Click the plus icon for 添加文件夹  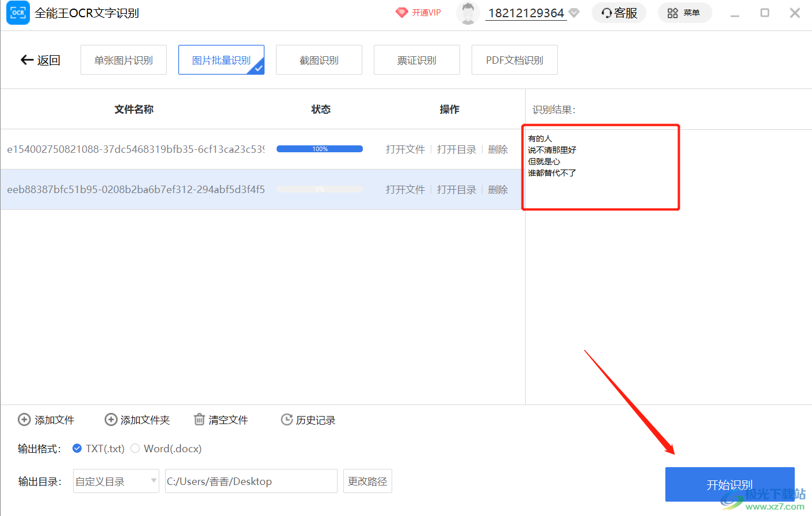pyautogui.click(x=110, y=420)
